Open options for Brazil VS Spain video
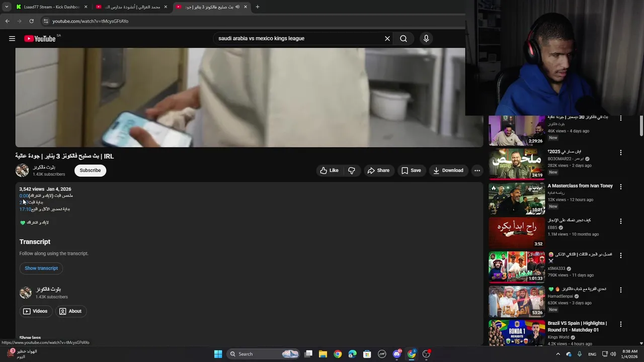The image size is (644, 362). [620, 324]
